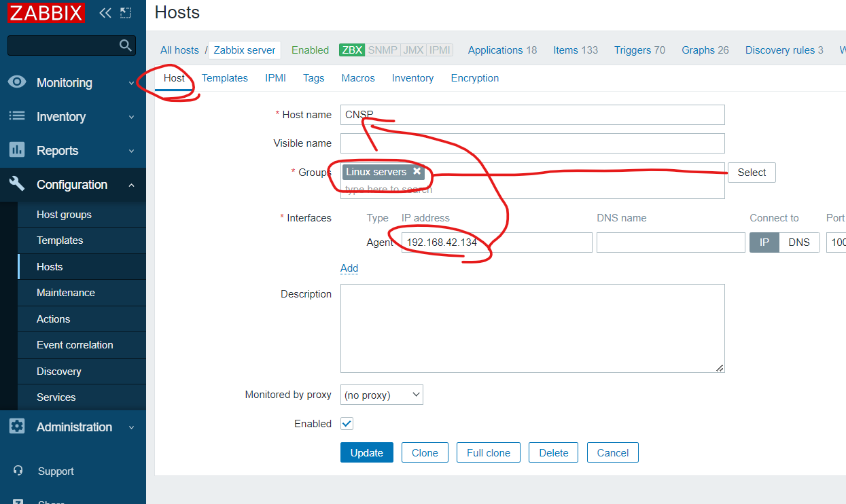This screenshot has width=846, height=504.
Task: Click the sidebar search box
Action: (71, 46)
